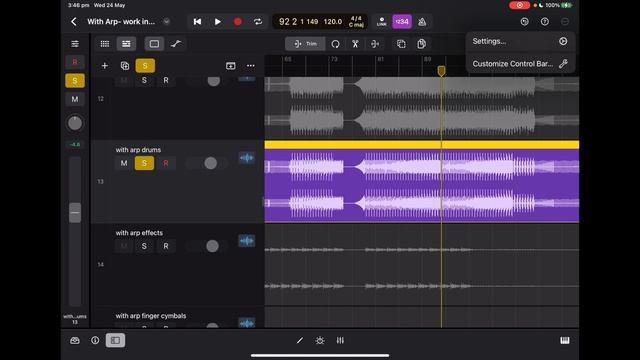Click the playhead marker in the ruler
This screenshot has height=360, width=640.
(441, 71)
